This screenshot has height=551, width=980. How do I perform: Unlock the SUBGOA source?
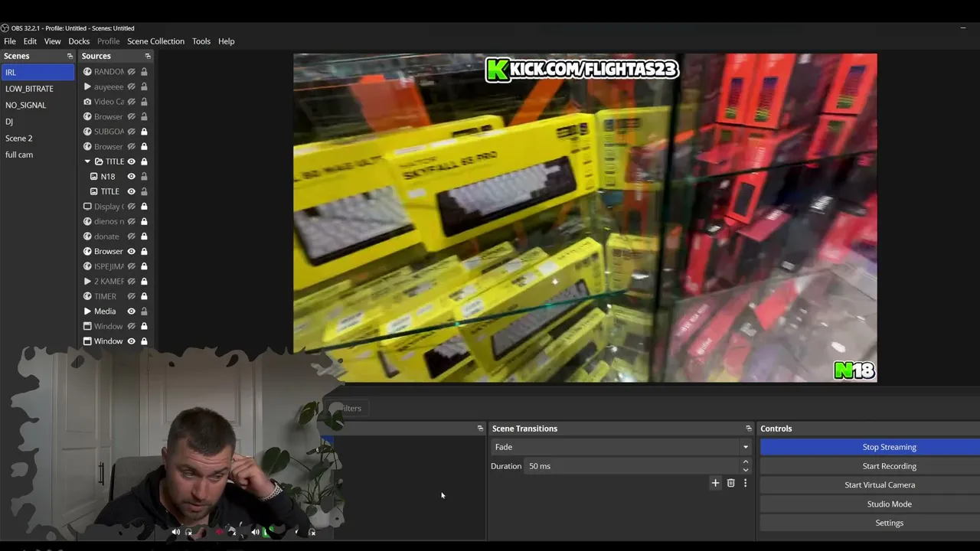click(x=144, y=132)
